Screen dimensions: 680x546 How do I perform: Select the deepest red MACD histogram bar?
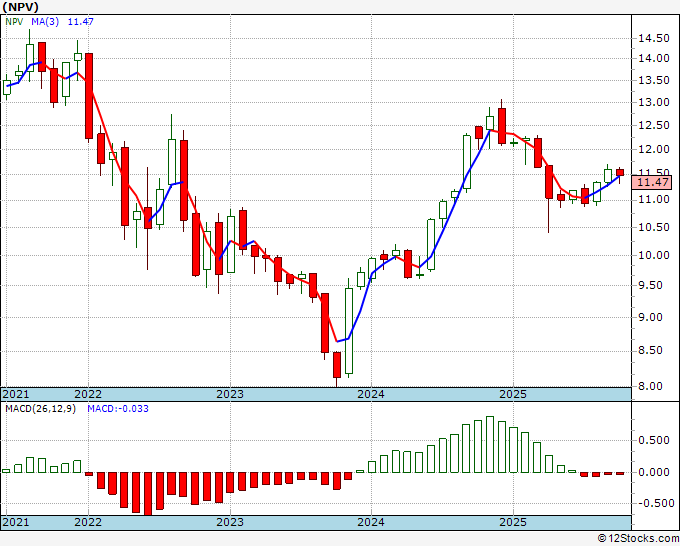click(148, 493)
